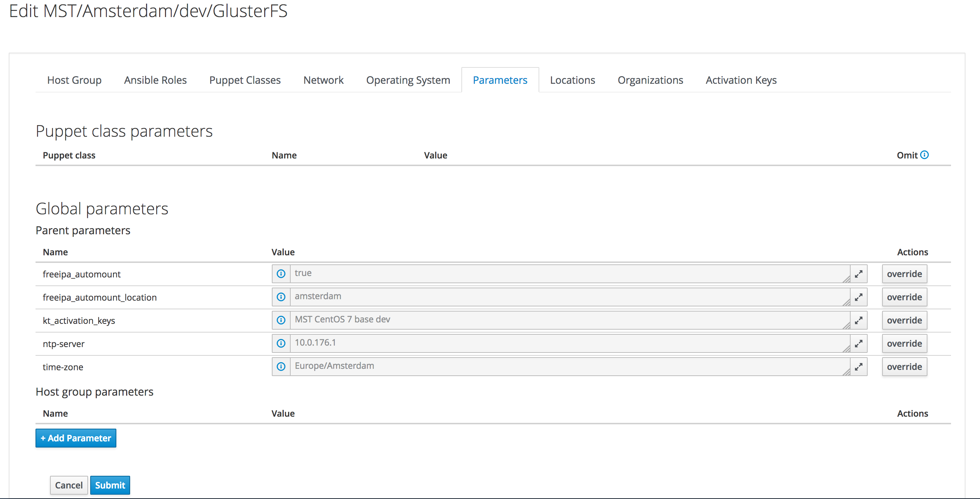Expand fullscreen editor for ntp-server value
980x499 pixels.
click(x=859, y=343)
